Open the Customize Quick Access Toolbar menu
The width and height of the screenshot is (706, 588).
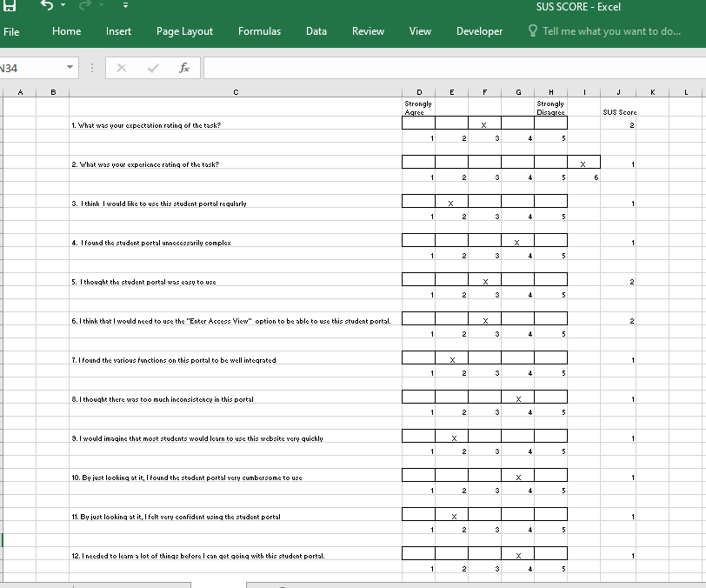pos(124,6)
